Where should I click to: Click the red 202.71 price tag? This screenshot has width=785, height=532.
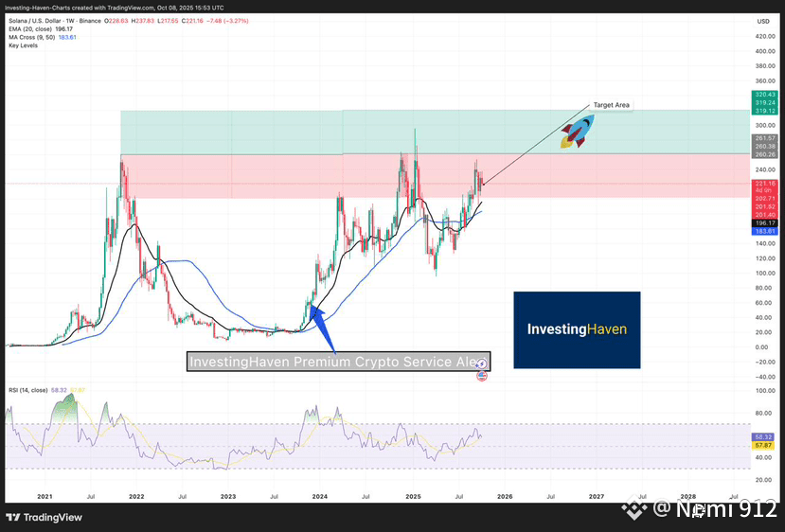coord(764,199)
